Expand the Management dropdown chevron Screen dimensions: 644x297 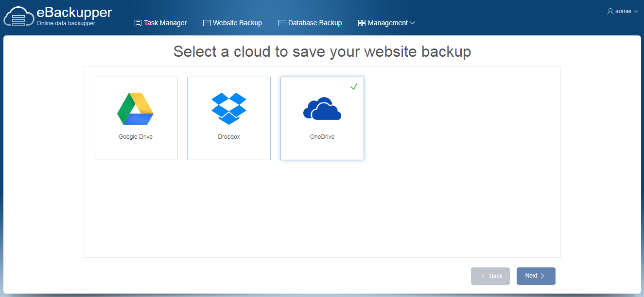click(x=412, y=23)
